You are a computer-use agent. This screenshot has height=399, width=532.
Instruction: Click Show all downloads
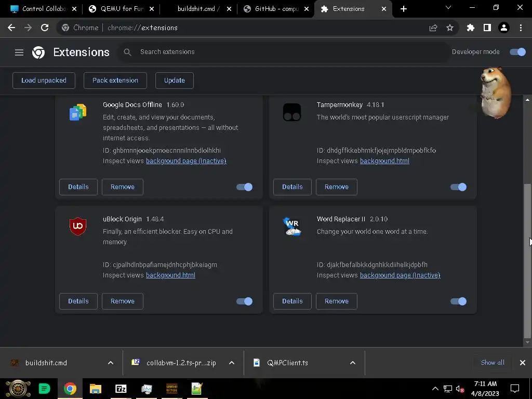tap(493, 363)
